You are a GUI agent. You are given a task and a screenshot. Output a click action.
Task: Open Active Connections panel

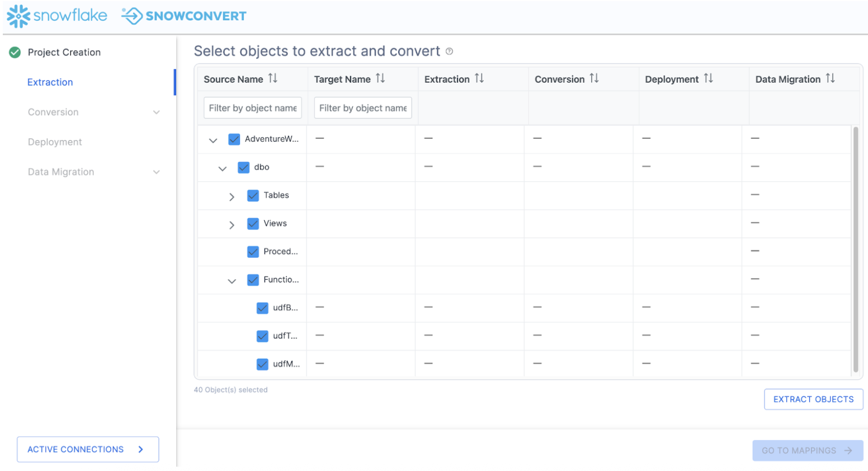coord(88,449)
